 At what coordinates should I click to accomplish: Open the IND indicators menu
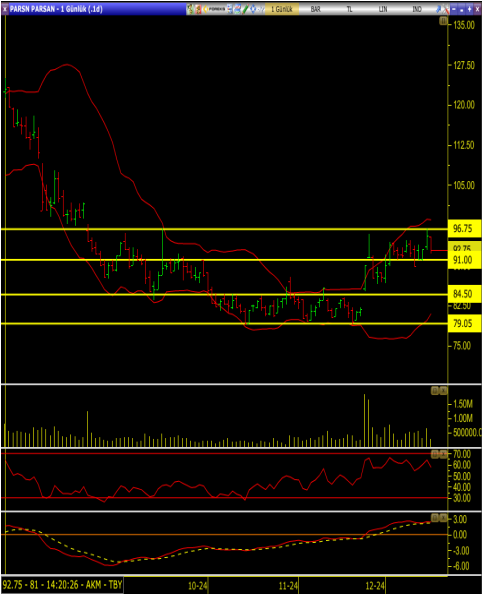coord(417,9)
